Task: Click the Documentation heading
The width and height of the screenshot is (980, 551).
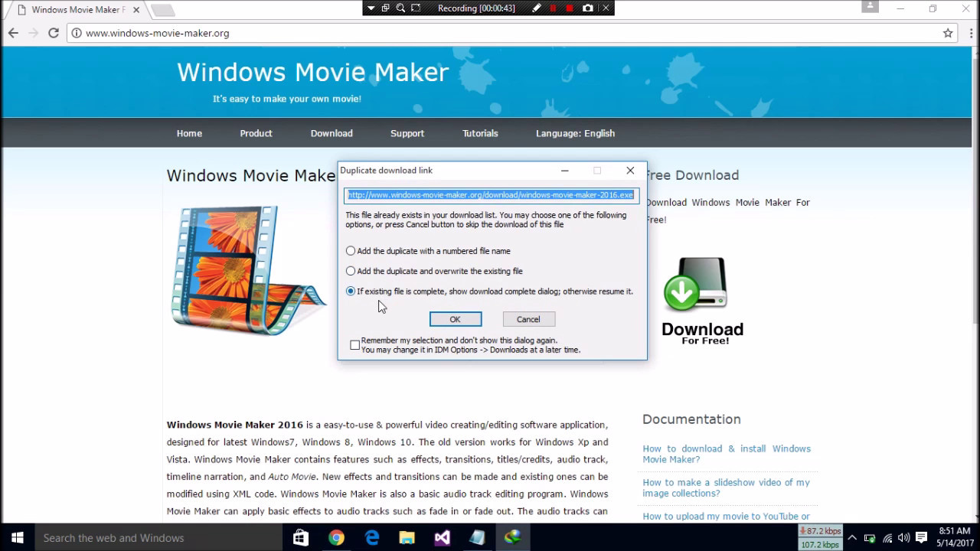Action: [x=691, y=419]
